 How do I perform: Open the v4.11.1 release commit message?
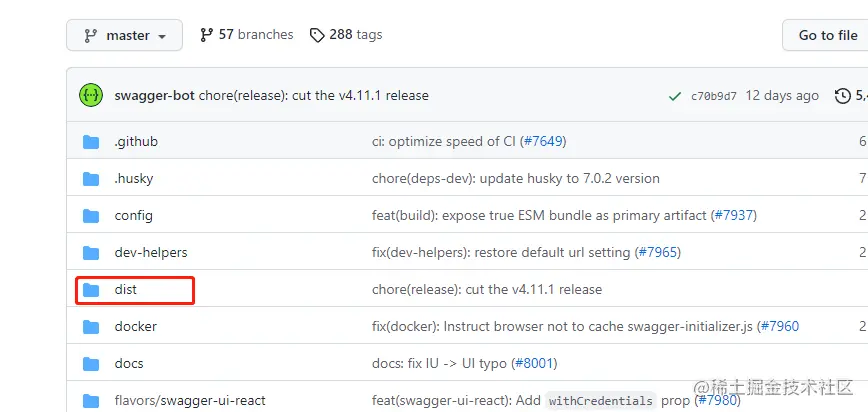(313, 96)
